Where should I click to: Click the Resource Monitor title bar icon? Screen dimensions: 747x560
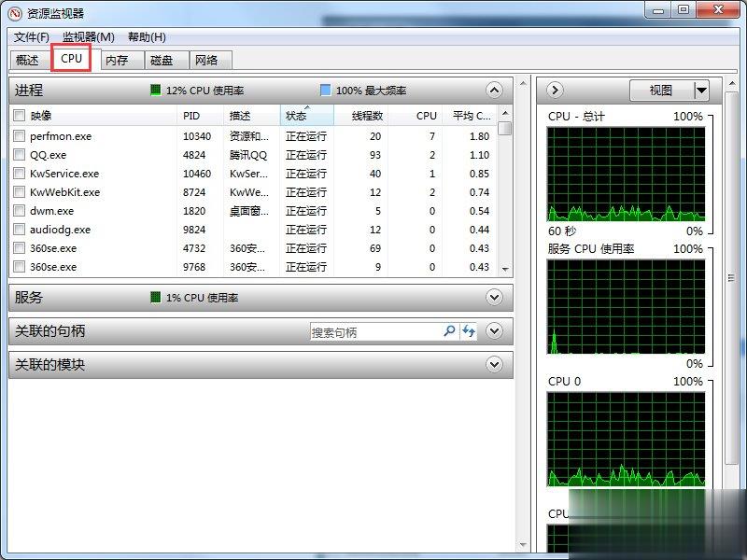tap(15, 13)
